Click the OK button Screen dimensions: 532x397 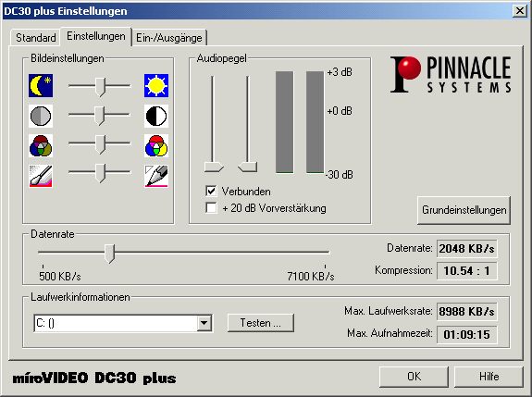[414, 377]
